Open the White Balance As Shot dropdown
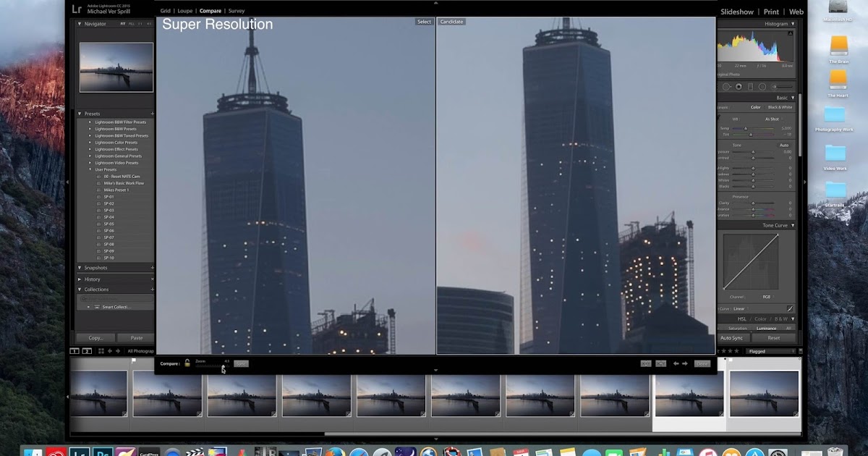The height and width of the screenshot is (456, 868). (773, 119)
